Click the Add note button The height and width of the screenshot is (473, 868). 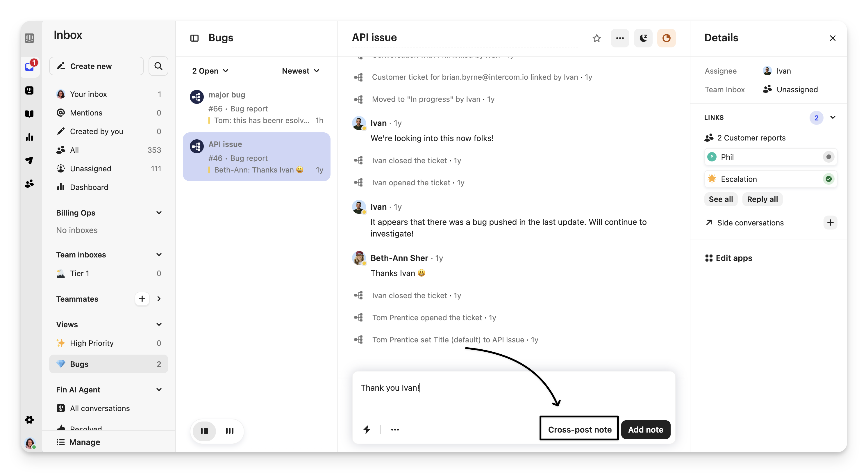click(645, 429)
